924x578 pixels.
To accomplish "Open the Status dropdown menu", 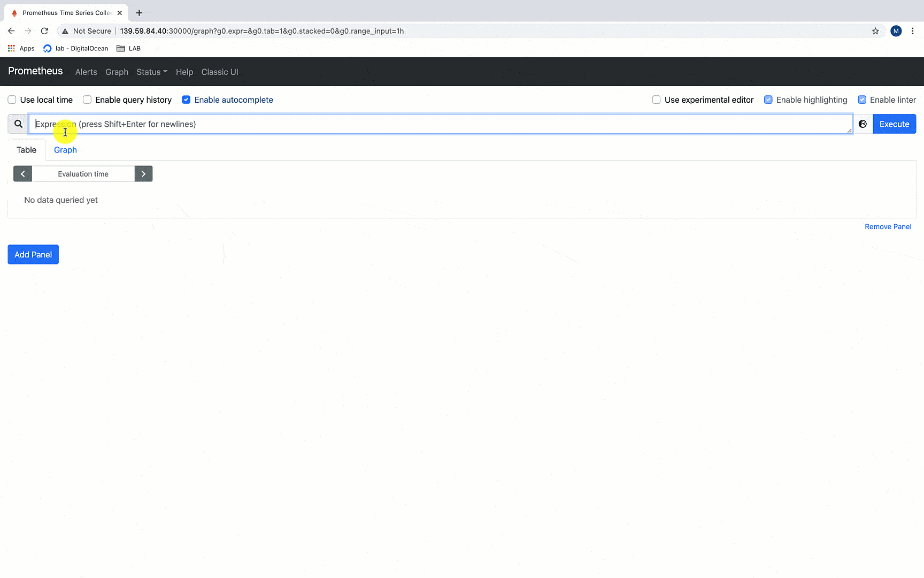I will (151, 72).
